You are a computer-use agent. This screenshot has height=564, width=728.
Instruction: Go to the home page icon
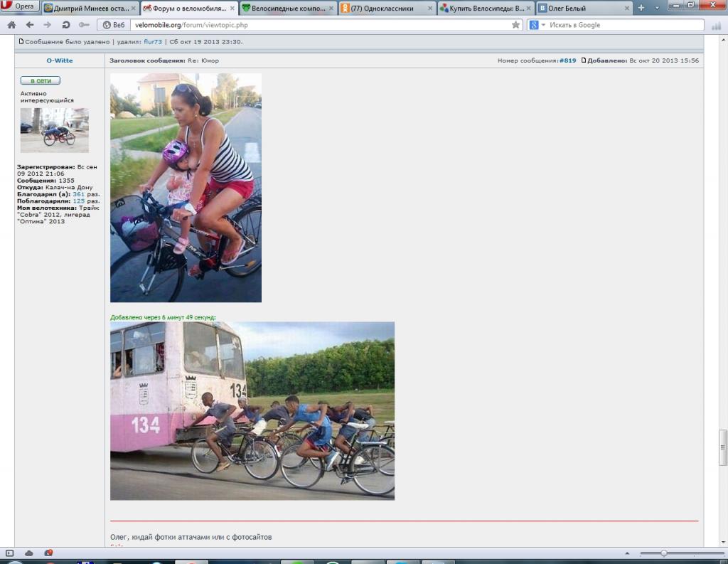pyautogui.click(x=11, y=25)
